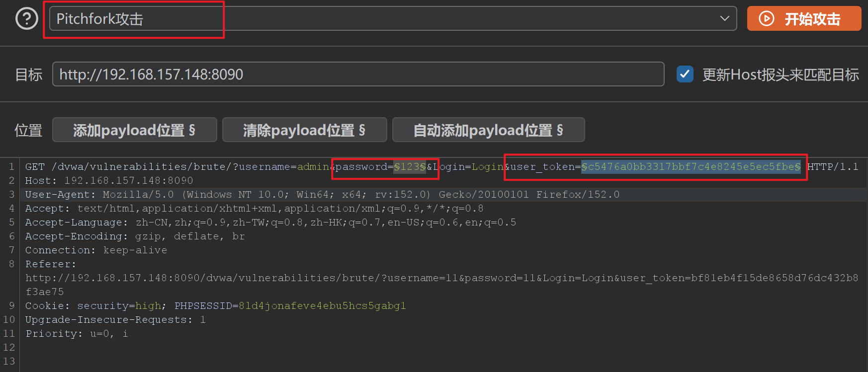Click the Connection: keep-alive line
This screenshot has width=868, height=372.
point(96,250)
